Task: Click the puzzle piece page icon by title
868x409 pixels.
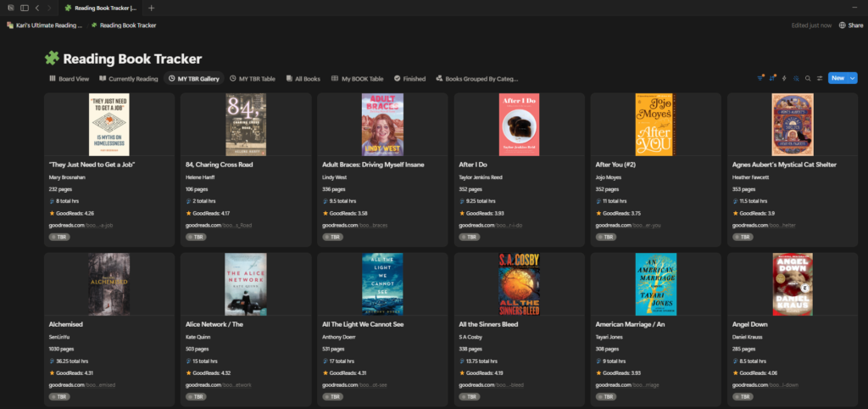Action: pyautogui.click(x=52, y=59)
